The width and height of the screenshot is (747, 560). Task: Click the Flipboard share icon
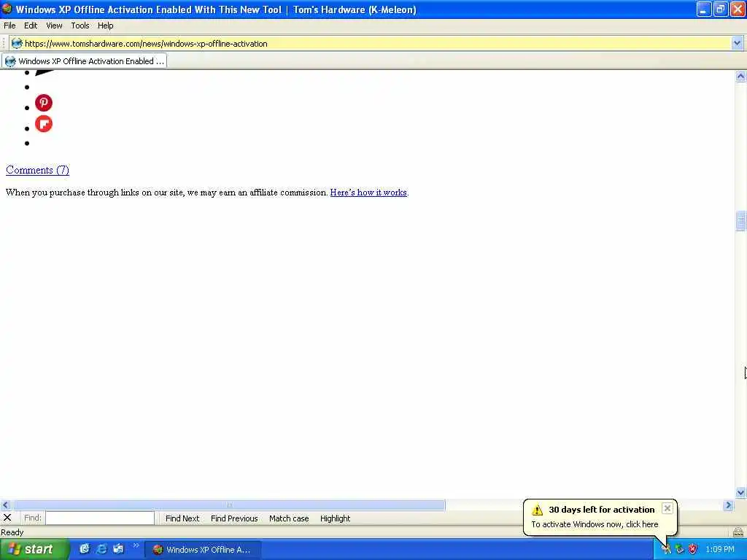[x=43, y=124]
